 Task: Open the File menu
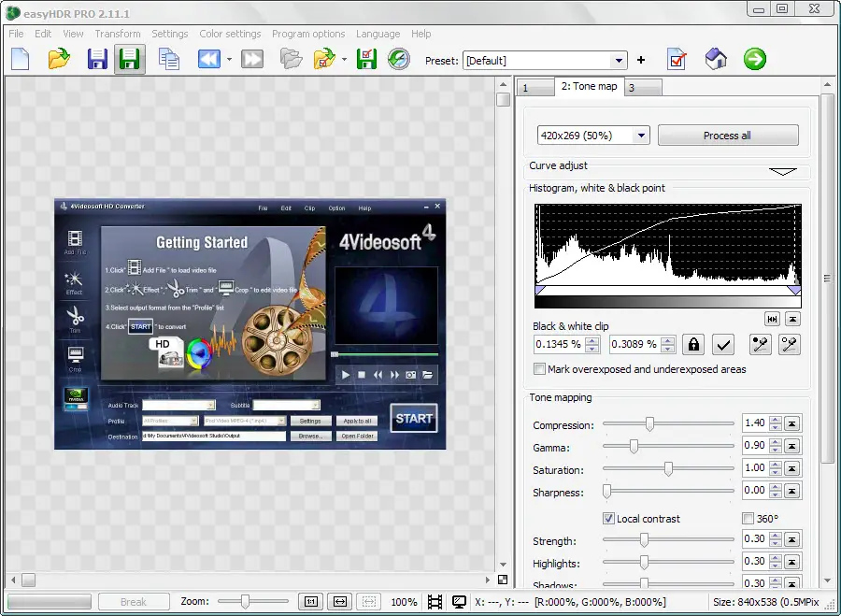click(x=16, y=34)
